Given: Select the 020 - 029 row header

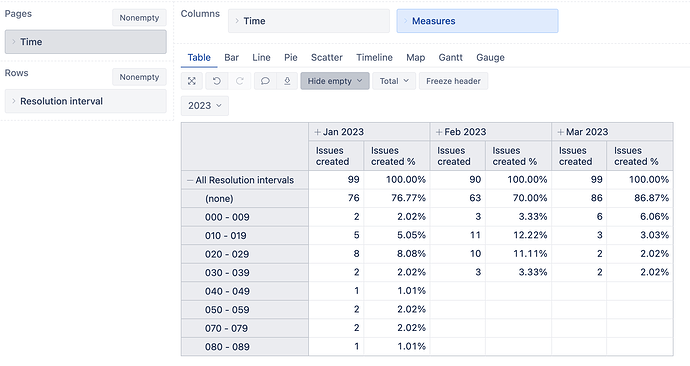Looking at the screenshot, I should (245, 254).
